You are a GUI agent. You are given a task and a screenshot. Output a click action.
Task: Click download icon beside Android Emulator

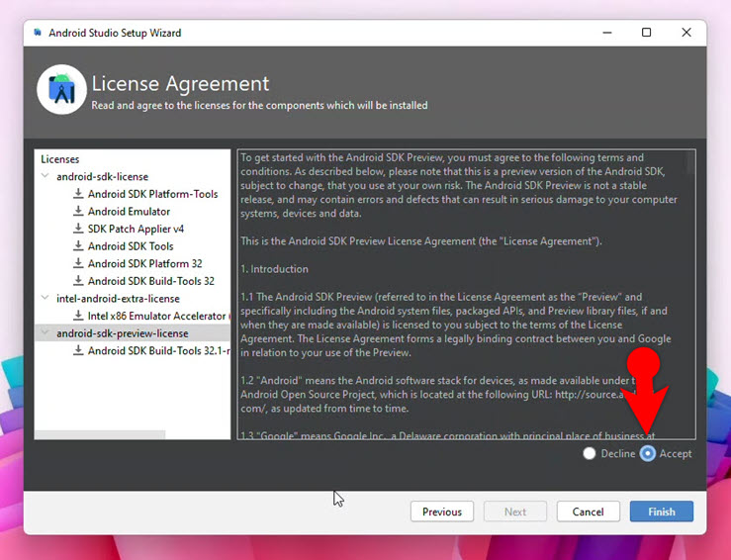coord(78,211)
